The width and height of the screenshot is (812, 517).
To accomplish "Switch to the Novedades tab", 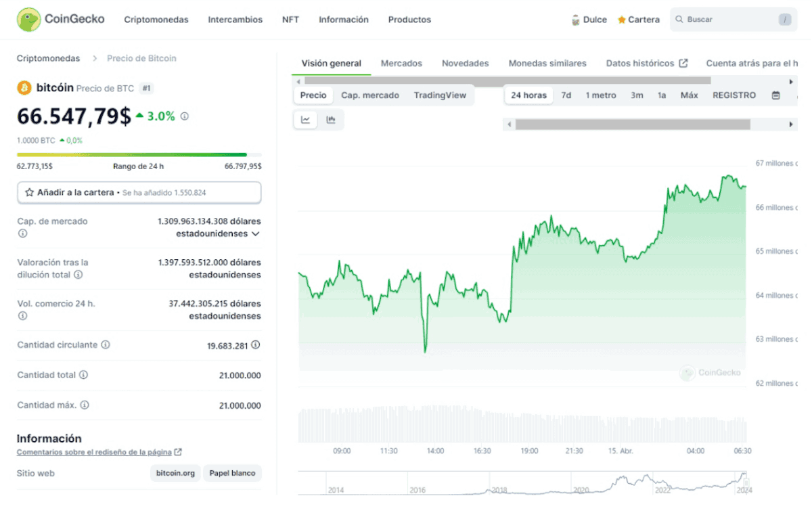I will (465, 63).
